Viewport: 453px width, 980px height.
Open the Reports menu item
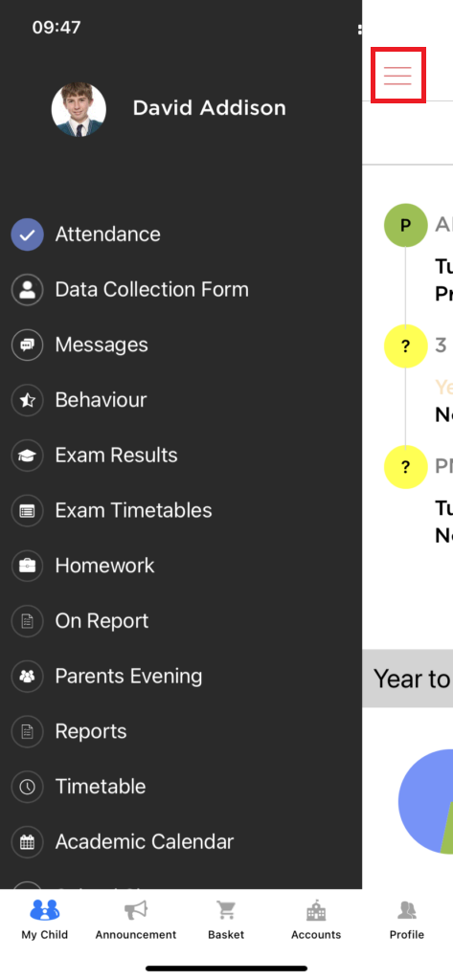[x=69, y=731]
